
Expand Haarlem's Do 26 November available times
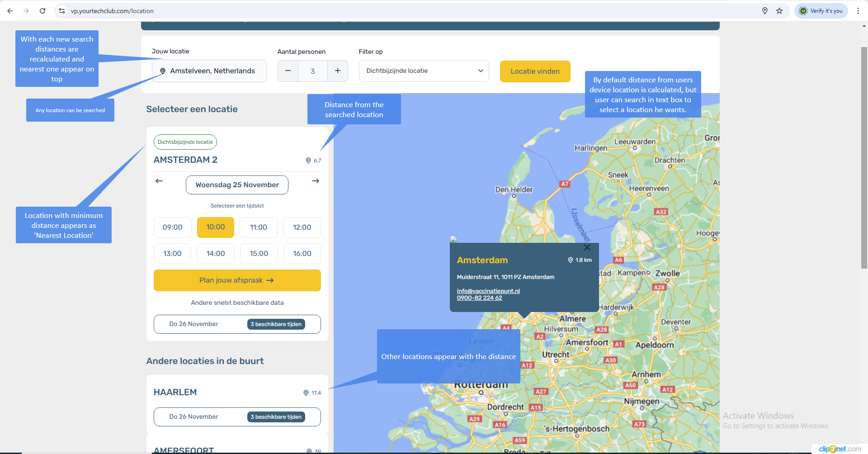[237, 417]
